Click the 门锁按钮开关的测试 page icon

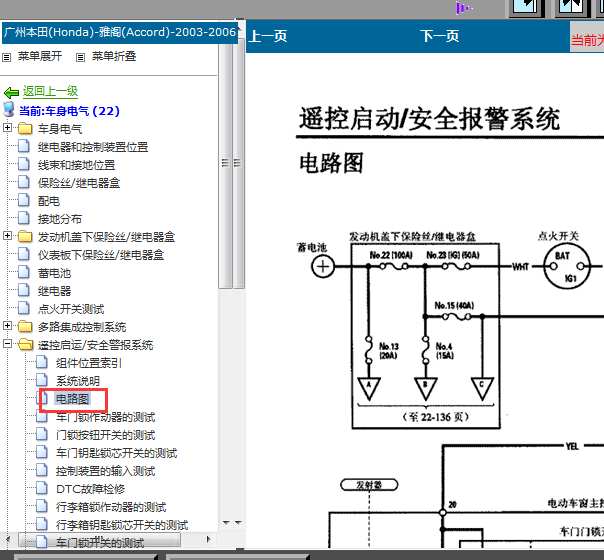(x=42, y=434)
